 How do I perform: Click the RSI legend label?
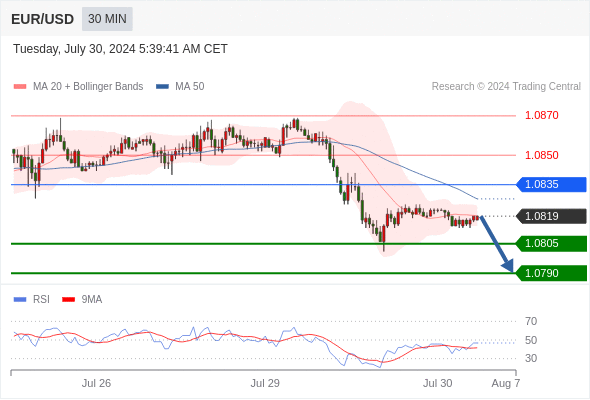[x=41, y=300]
